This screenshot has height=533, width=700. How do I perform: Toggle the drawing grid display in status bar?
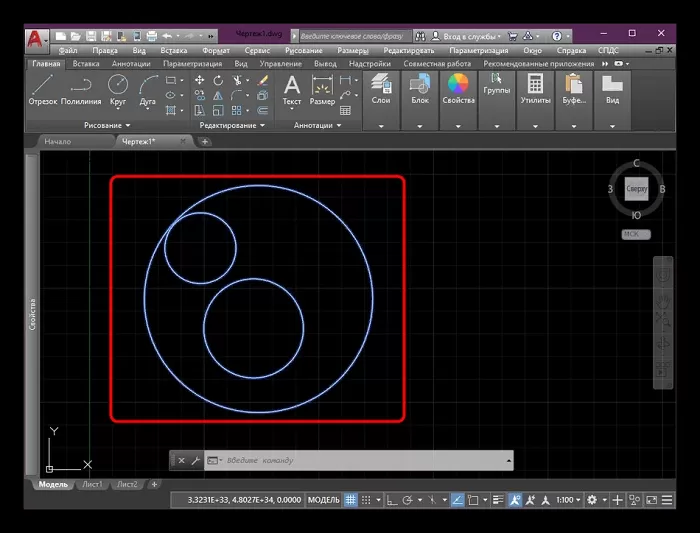tap(350, 500)
